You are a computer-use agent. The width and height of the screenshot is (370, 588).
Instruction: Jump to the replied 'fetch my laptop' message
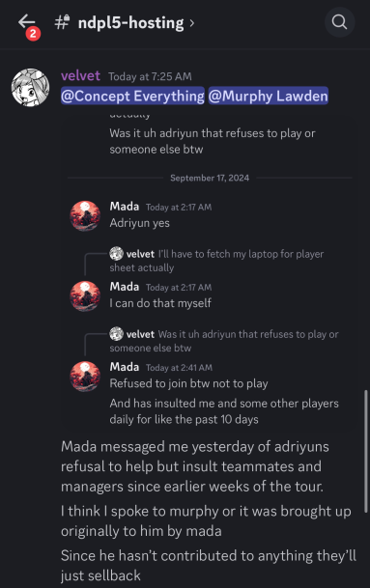point(216,261)
